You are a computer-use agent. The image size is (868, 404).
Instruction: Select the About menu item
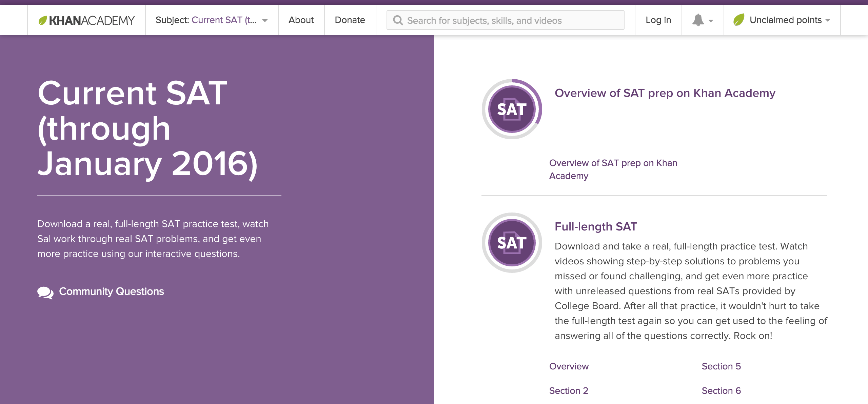pos(301,20)
